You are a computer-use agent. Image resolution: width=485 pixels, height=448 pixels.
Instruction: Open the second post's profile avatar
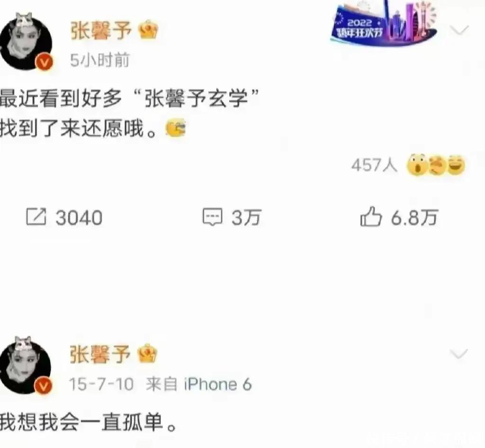pyautogui.click(x=26, y=366)
